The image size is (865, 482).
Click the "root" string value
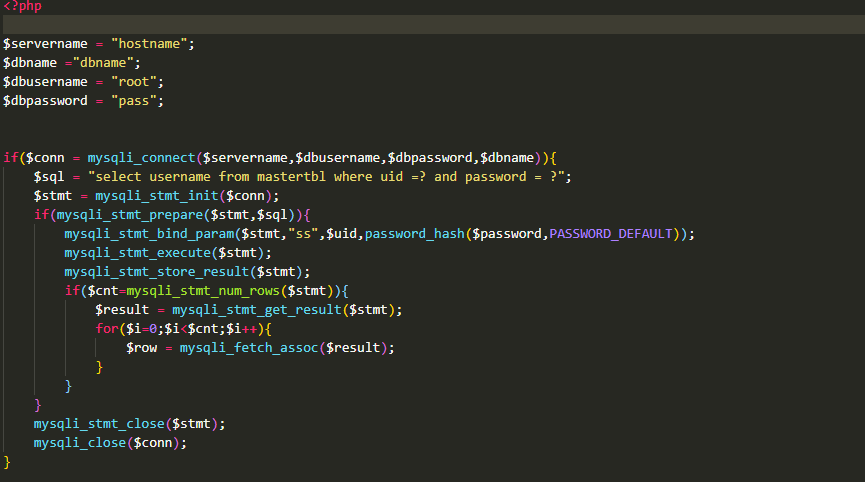134,82
